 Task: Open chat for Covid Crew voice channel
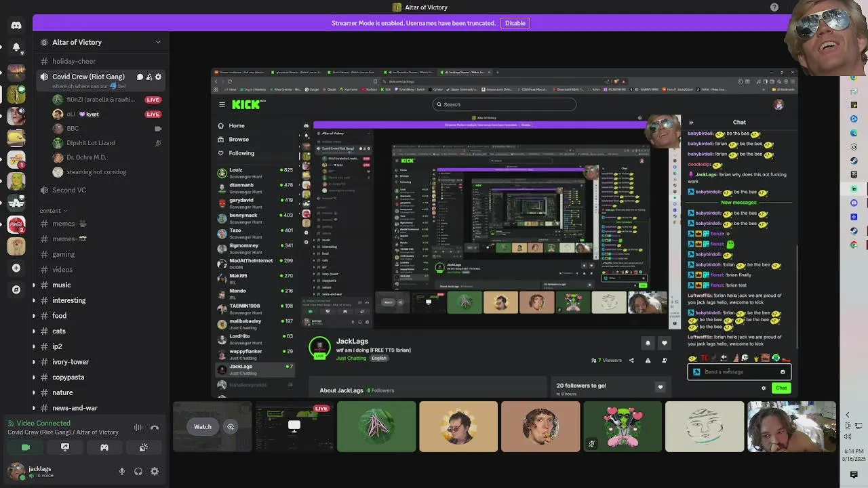[x=140, y=77]
